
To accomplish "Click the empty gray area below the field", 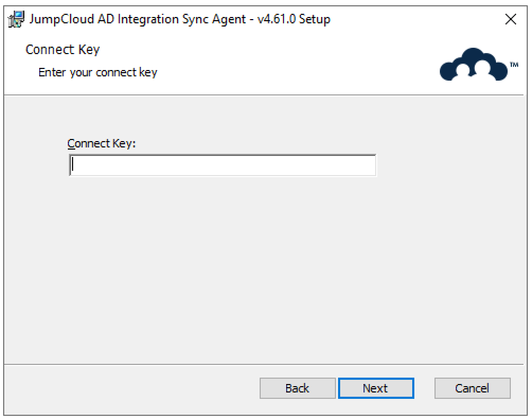I will 265,265.
